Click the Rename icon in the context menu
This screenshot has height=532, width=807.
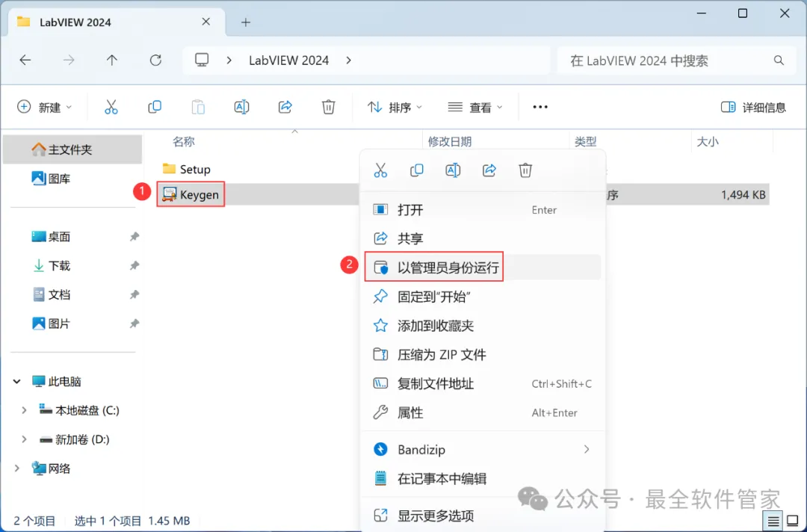click(x=453, y=170)
